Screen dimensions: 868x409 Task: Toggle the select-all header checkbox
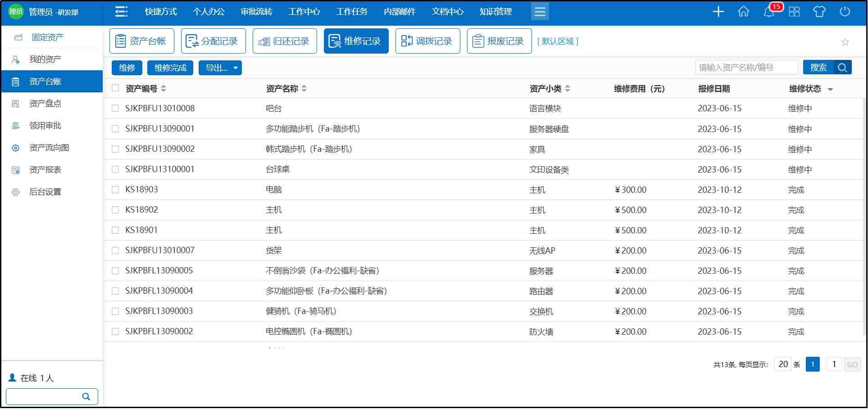pos(115,88)
